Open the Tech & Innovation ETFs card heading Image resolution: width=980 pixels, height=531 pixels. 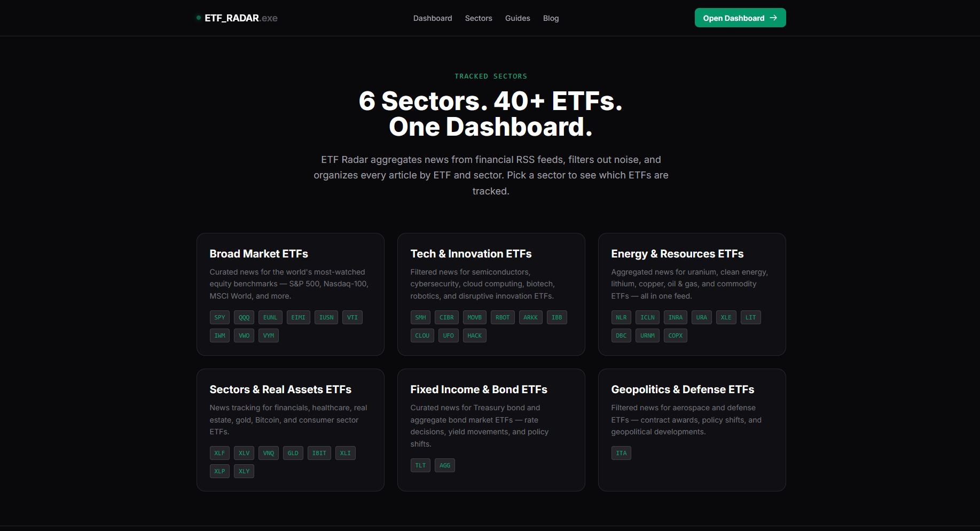[x=471, y=254]
